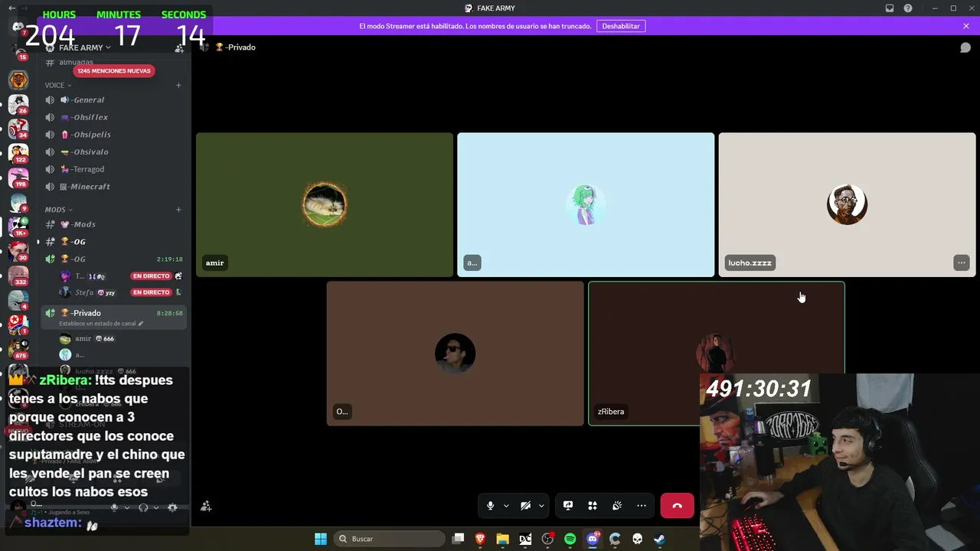Image resolution: width=980 pixels, height=551 pixels.
Task: Select zRibera's video tile
Action: [x=717, y=354]
